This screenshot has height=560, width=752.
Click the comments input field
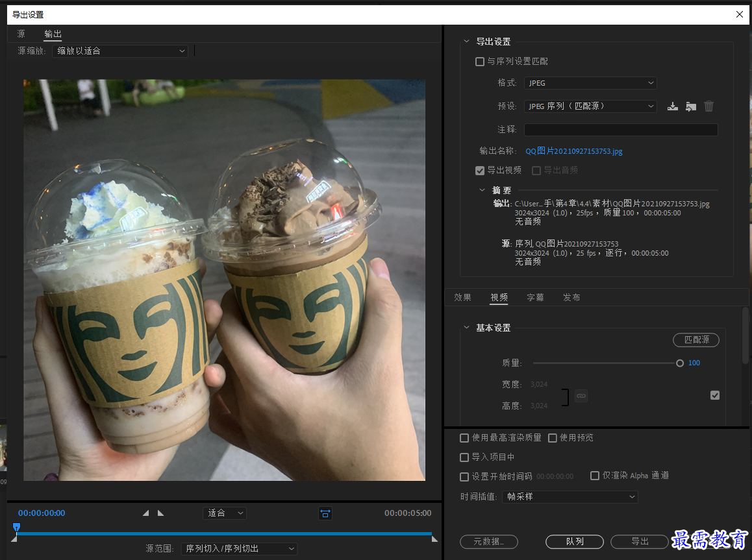(x=621, y=130)
